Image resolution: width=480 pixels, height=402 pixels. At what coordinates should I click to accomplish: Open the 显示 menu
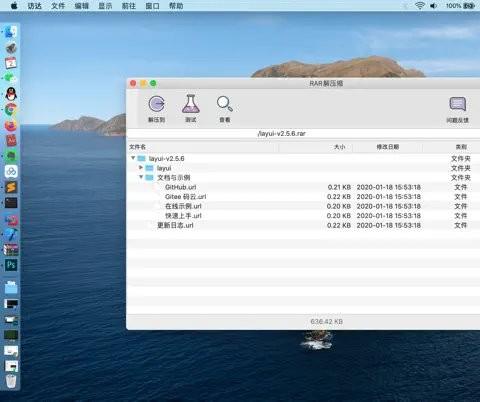pyautogui.click(x=105, y=6)
